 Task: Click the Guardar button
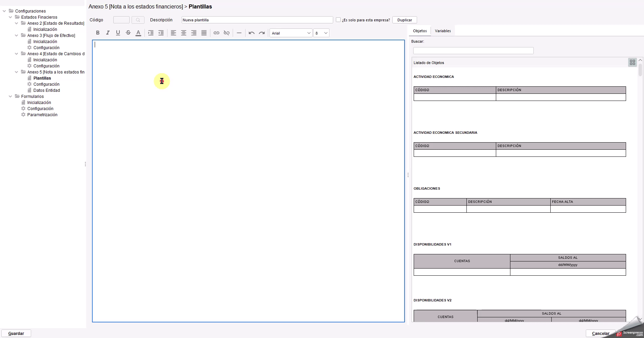pos(16,333)
